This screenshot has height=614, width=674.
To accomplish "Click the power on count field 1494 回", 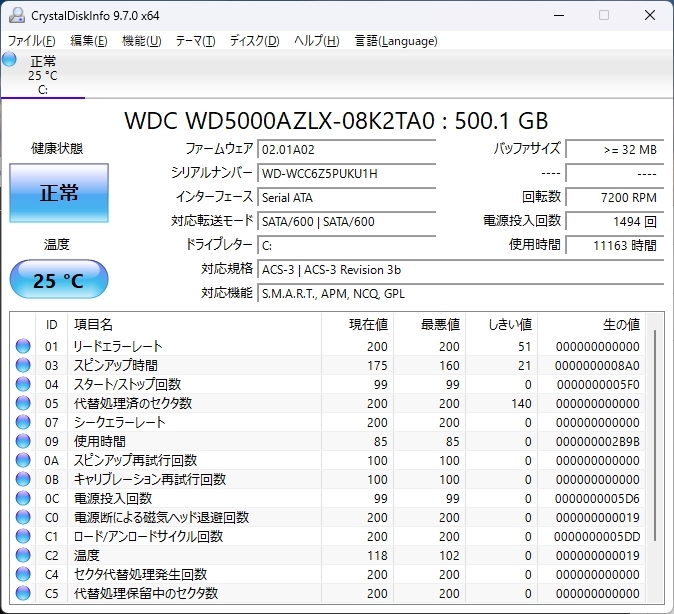I will 615,221.
